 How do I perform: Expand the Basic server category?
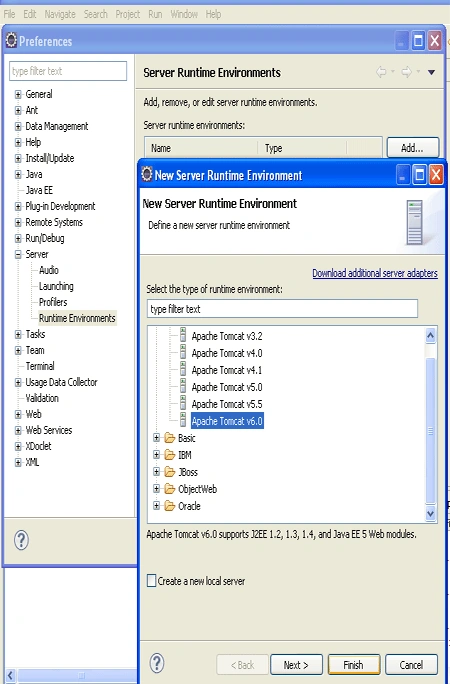(157, 438)
